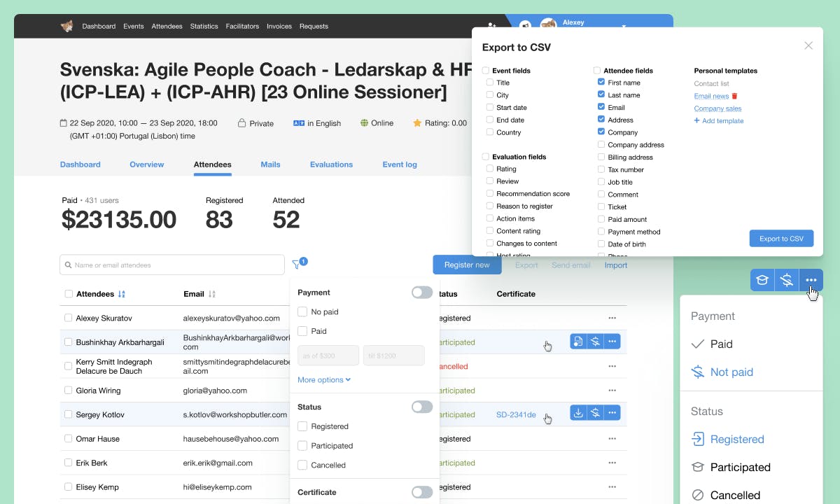Click ellipsis button in enlarged action bar
This screenshot has height=504, width=840.
tap(811, 280)
